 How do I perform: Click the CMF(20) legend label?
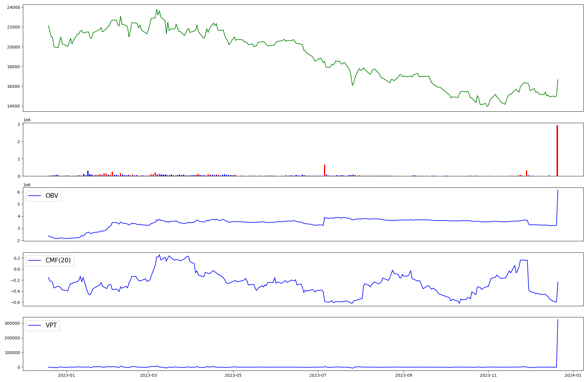pos(58,261)
